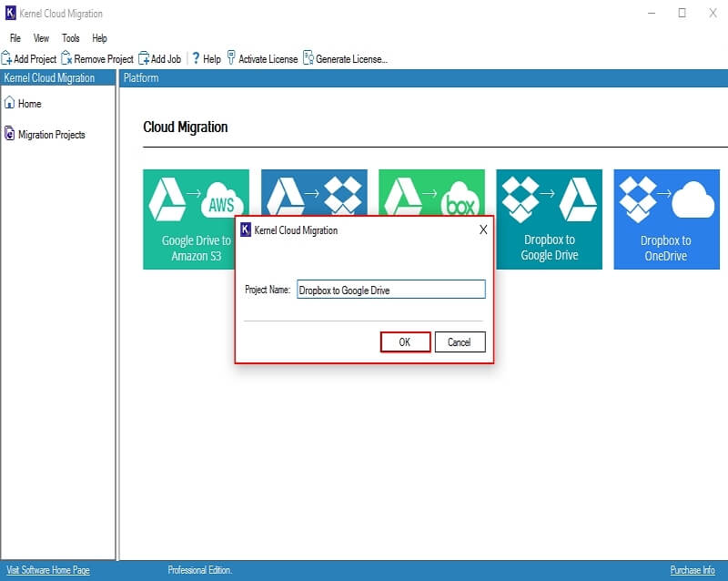
Task: Open the Help menu in the menu bar
Action: (99, 38)
